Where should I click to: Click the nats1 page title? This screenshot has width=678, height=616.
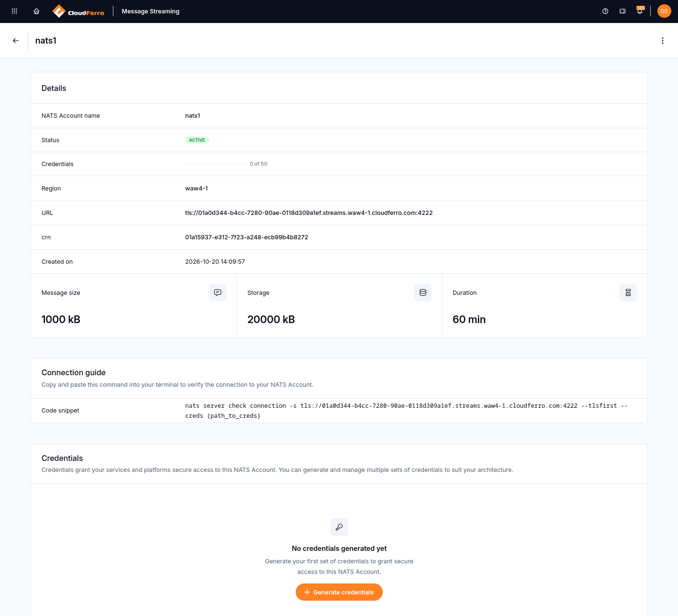tap(46, 41)
